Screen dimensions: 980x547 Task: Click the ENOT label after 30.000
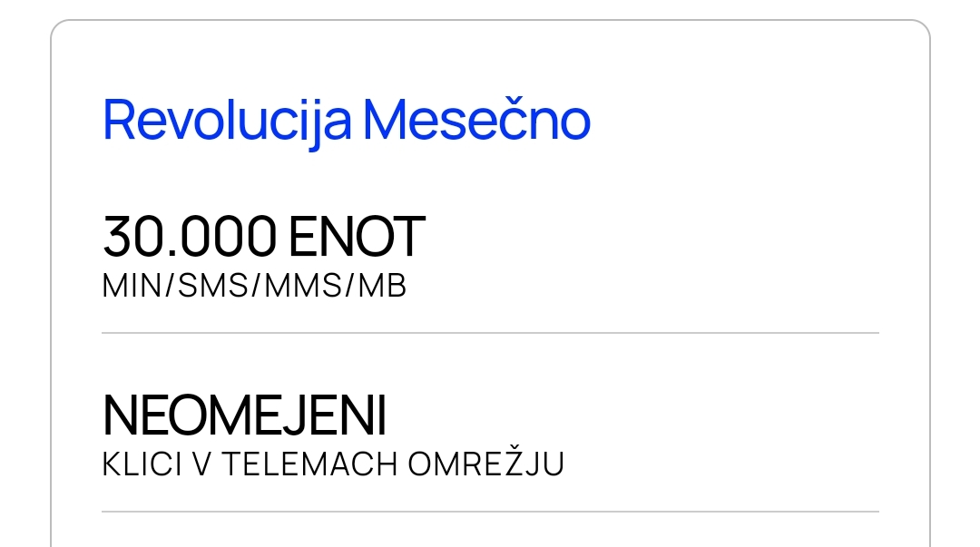(x=357, y=236)
